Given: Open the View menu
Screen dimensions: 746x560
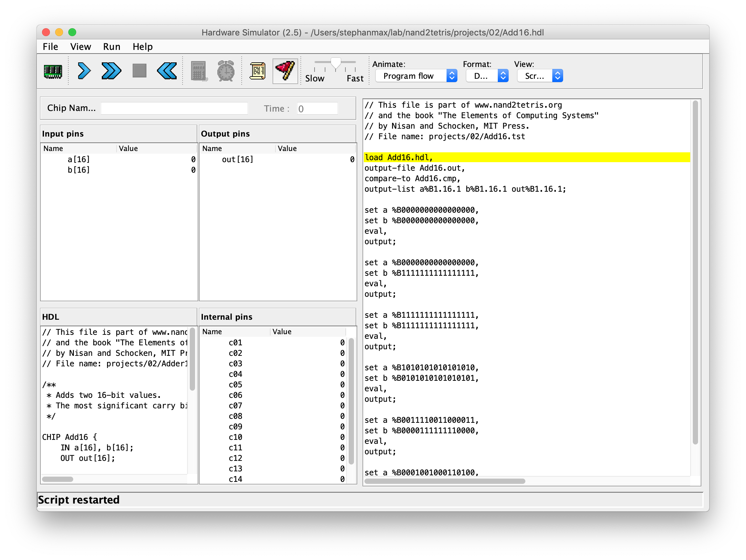Looking at the screenshot, I should click(x=80, y=47).
